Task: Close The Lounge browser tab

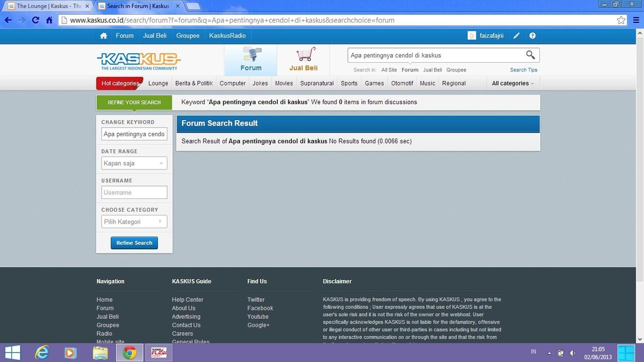Action: pyautogui.click(x=87, y=6)
